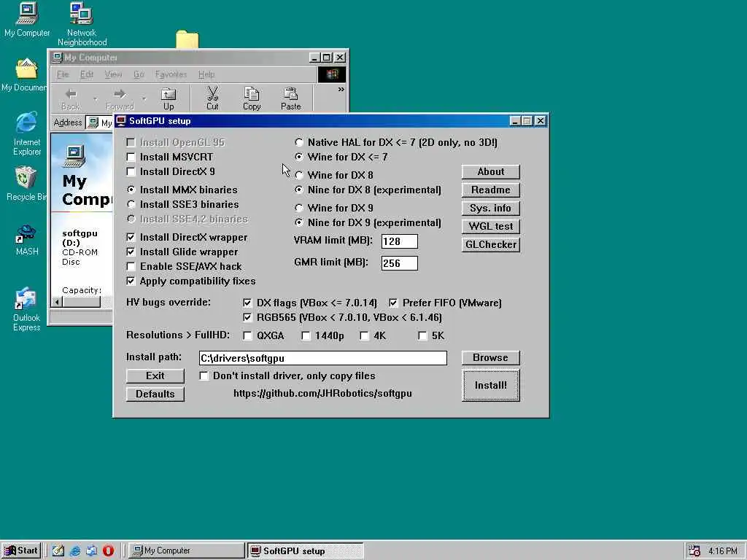Launch GLChecker button
Screen dimensions: 747x560
[x=490, y=244]
